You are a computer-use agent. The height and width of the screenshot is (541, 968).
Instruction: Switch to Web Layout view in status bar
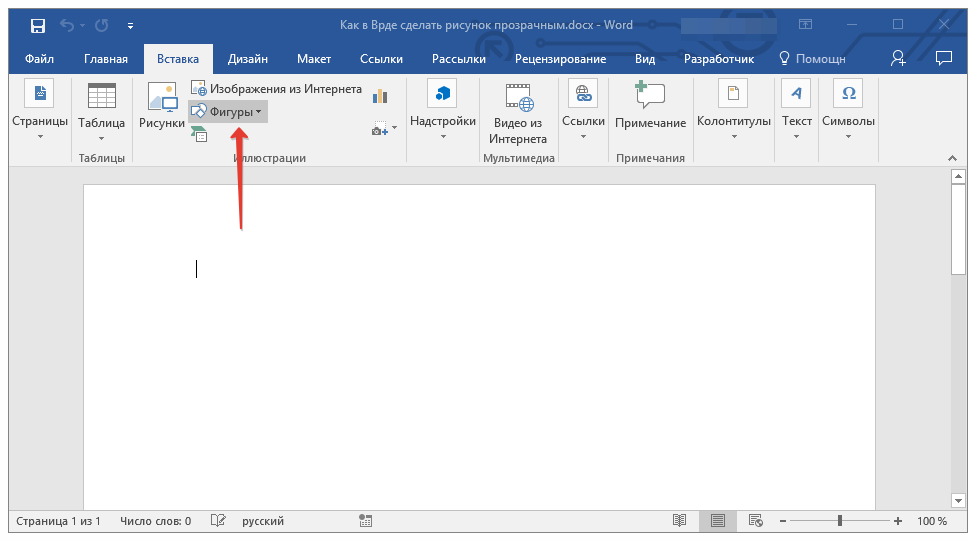(x=756, y=521)
